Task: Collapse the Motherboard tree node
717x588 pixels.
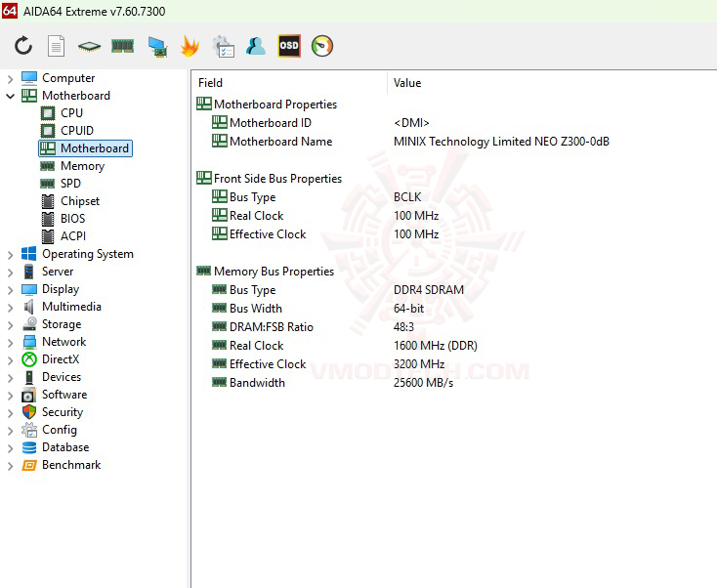Action: [10, 97]
